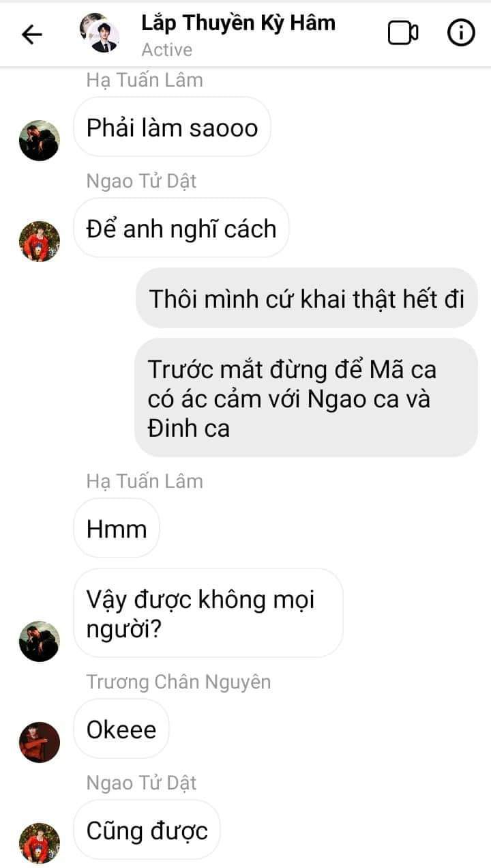Open conversation info via the circled i
This screenshot has height=868, width=491.
(461, 33)
